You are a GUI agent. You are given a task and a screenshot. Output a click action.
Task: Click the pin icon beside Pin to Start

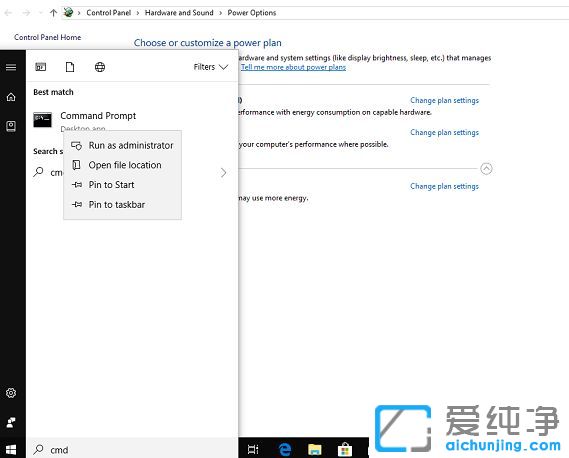click(x=77, y=185)
